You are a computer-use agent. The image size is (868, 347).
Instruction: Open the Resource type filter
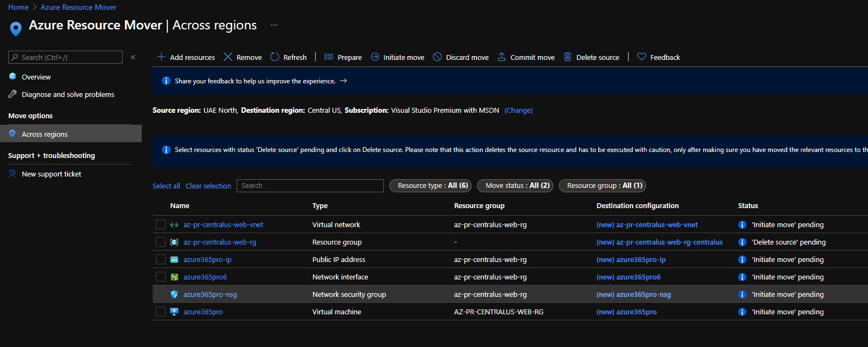click(431, 186)
